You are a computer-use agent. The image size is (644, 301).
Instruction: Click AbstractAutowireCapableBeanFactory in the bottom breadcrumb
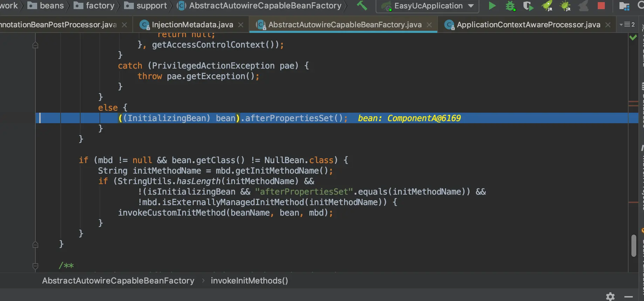tap(118, 281)
